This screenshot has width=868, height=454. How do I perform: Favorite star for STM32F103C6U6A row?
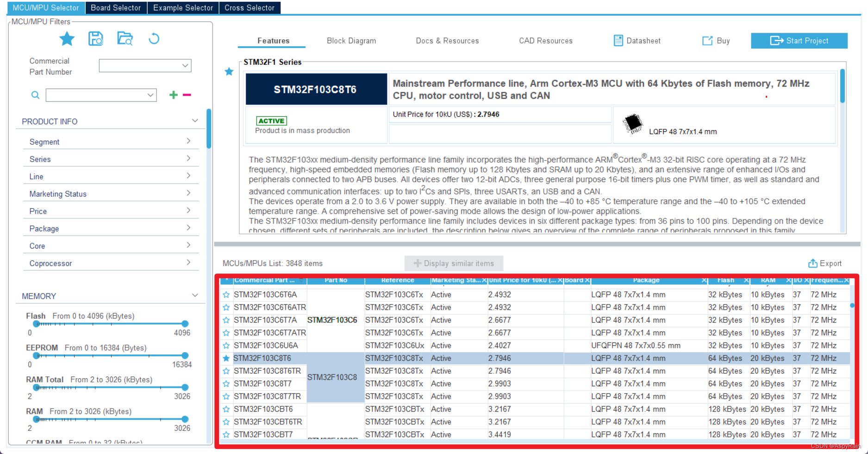point(226,346)
